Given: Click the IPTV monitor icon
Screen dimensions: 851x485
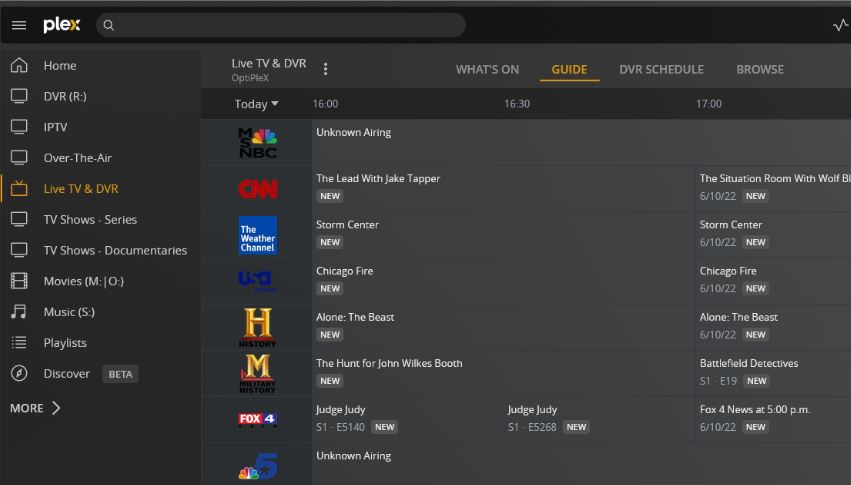Looking at the screenshot, I should coord(19,127).
